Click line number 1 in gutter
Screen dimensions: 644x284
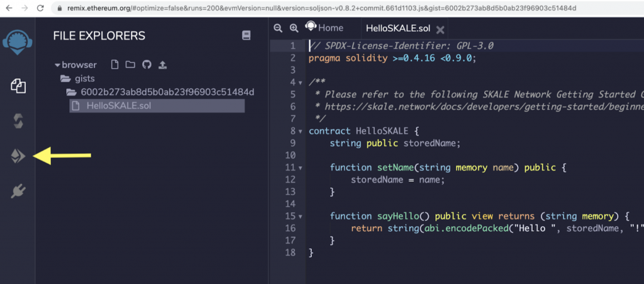[292, 45]
